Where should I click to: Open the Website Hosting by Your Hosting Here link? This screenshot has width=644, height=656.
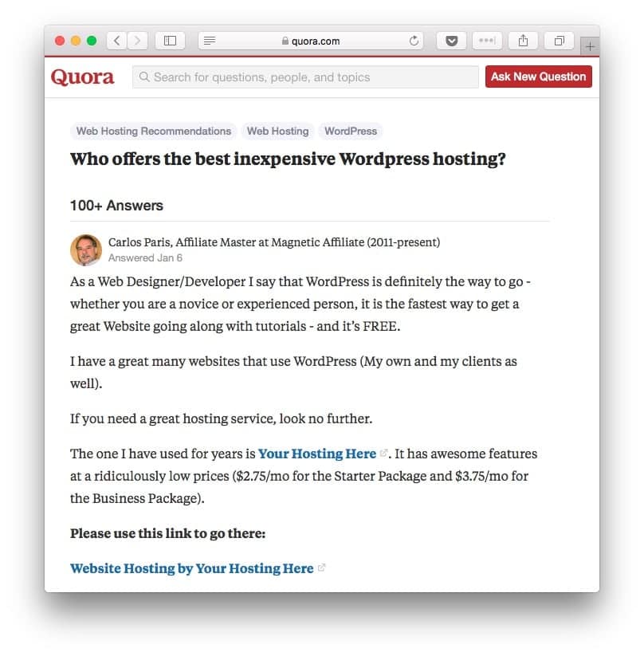point(191,568)
